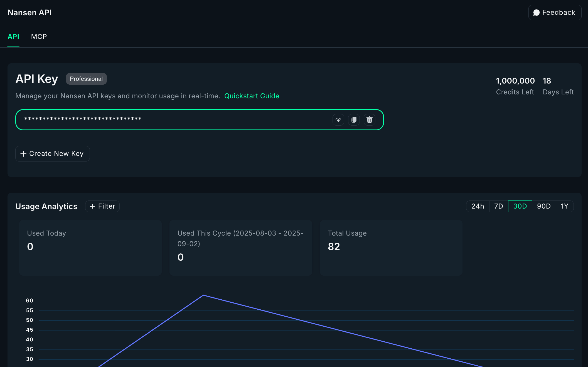Switch to the MCP tab
The width and height of the screenshot is (588, 367).
tap(39, 36)
